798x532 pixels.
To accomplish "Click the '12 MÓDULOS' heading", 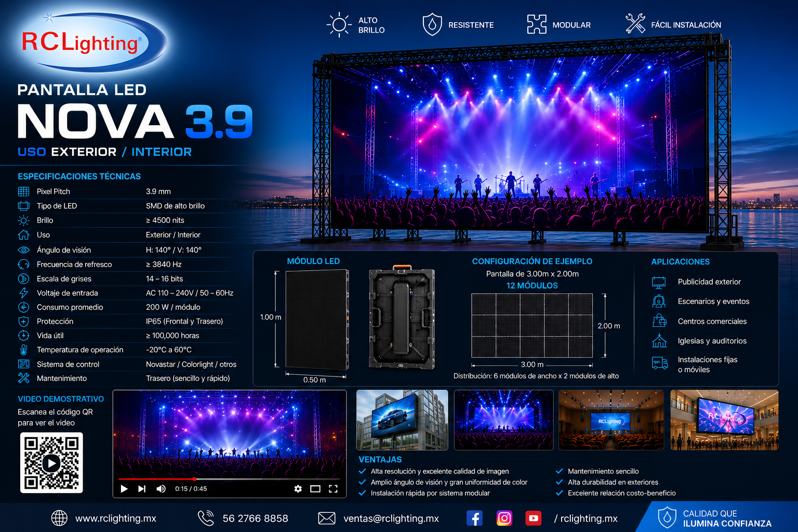I will (x=532, y=286).
